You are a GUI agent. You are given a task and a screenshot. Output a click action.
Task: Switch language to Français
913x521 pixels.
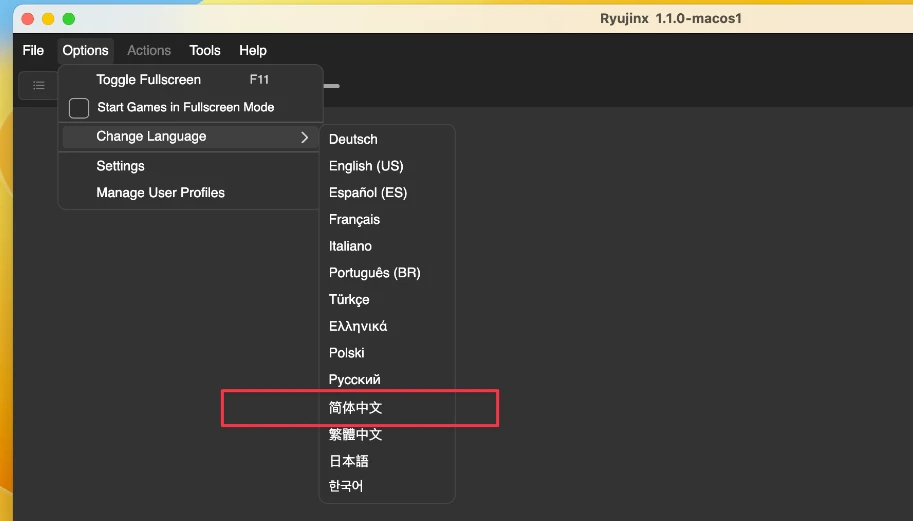point(387,219)
